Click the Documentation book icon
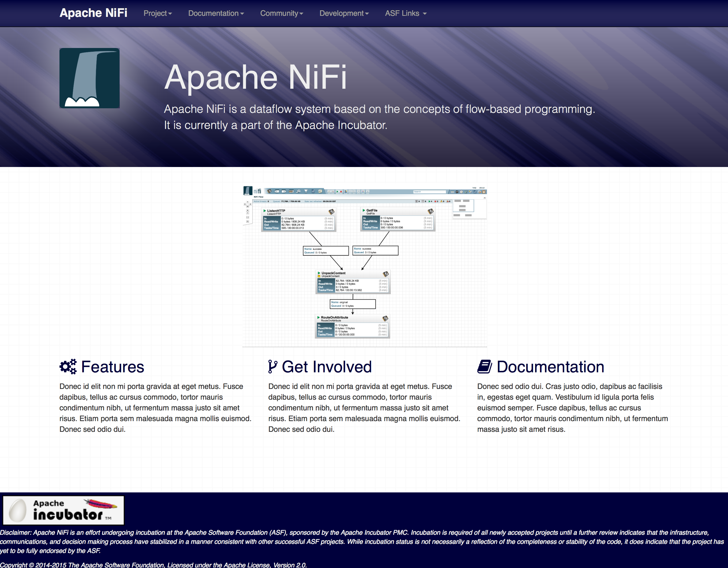This screenshot has width=728, height=568. point(484,366)
